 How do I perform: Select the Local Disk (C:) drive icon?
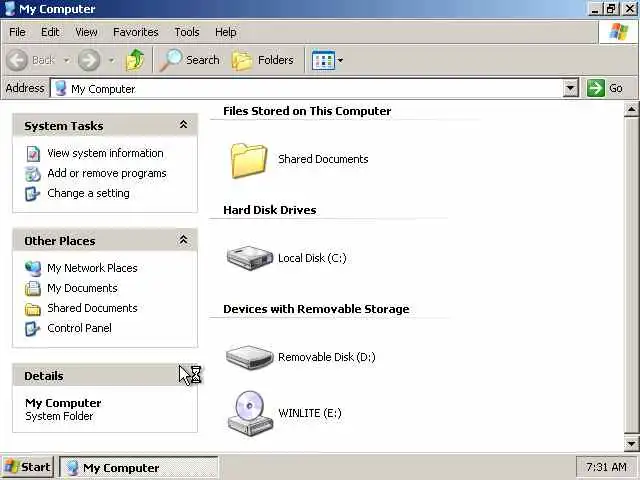(249, 258)
